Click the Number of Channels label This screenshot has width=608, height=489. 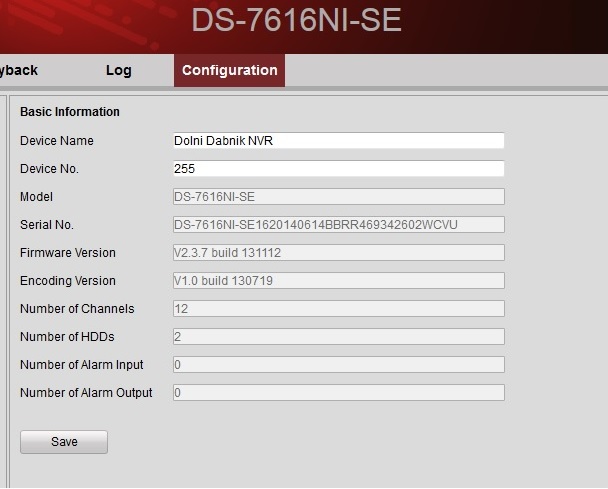tap(77, 309)
